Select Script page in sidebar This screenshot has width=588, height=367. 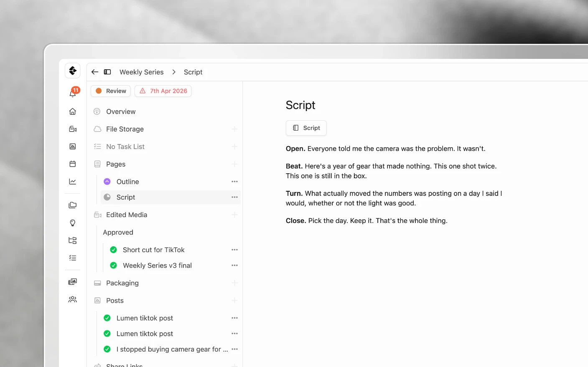click(171, 197)
